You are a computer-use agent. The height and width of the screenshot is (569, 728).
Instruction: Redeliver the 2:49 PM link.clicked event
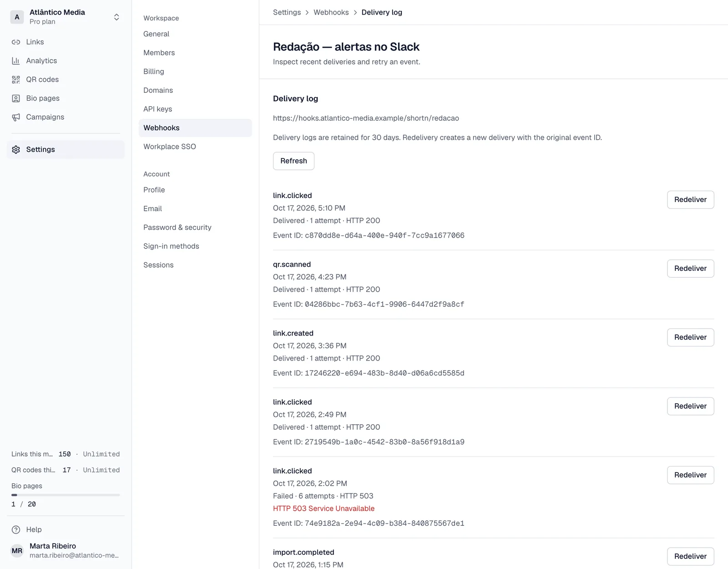tap(690, 406)
